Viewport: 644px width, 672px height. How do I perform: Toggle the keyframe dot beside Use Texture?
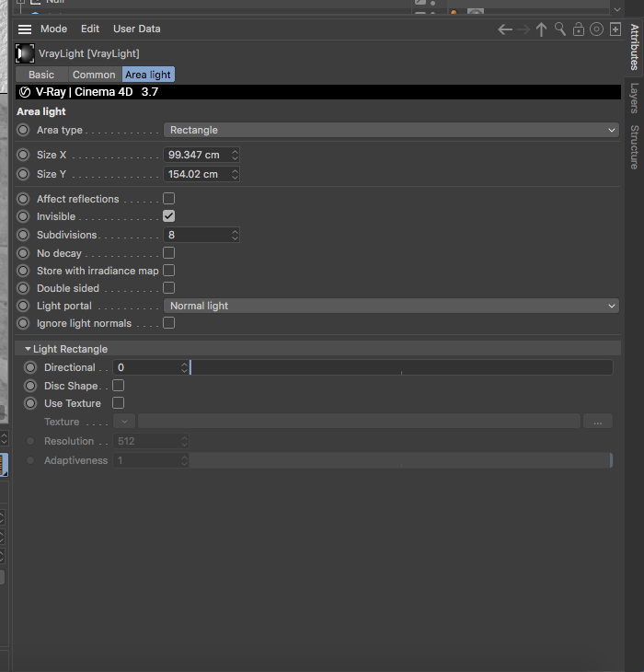(30, 403)
